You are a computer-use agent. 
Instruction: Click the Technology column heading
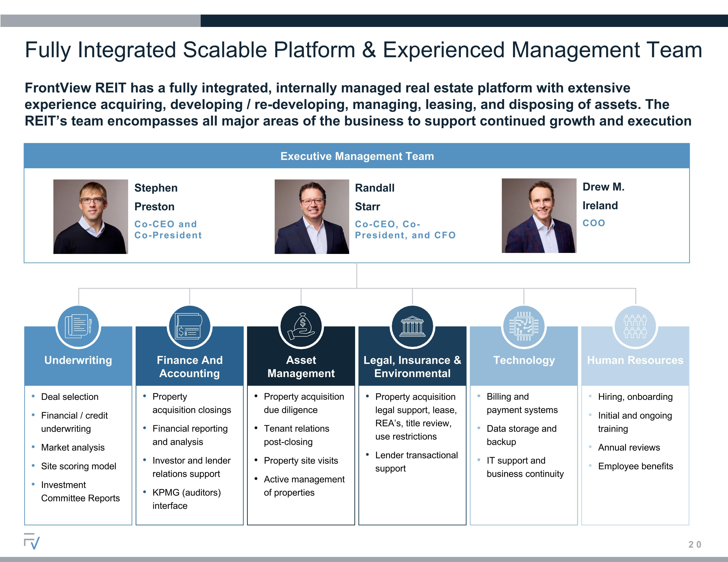[x=524, y=360]
